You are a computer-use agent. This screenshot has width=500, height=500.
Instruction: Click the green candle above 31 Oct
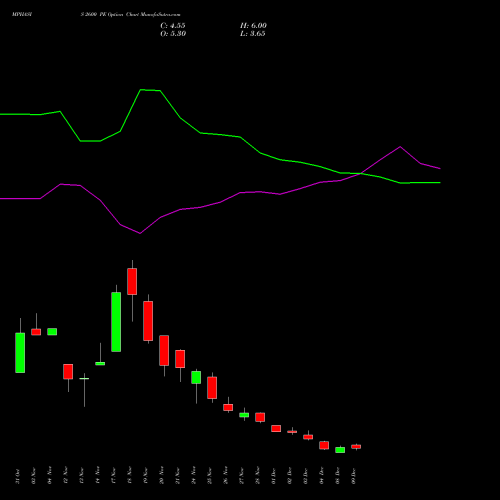(20, 353)
